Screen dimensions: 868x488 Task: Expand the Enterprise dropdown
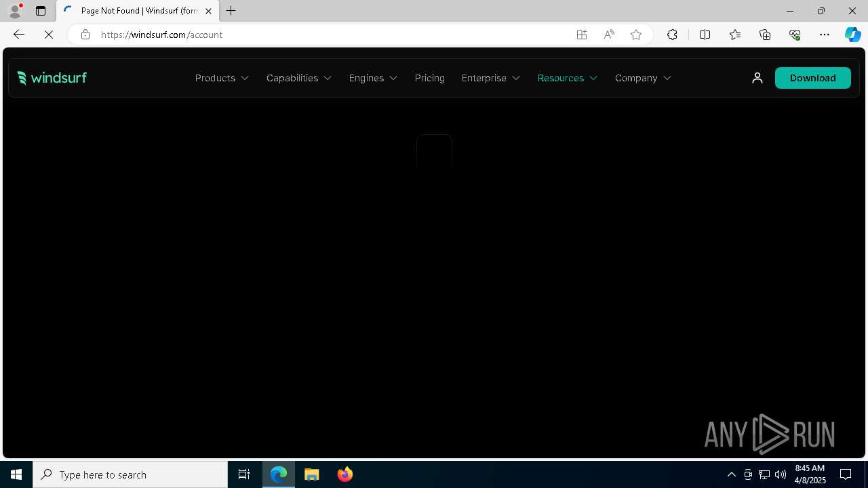491,78
